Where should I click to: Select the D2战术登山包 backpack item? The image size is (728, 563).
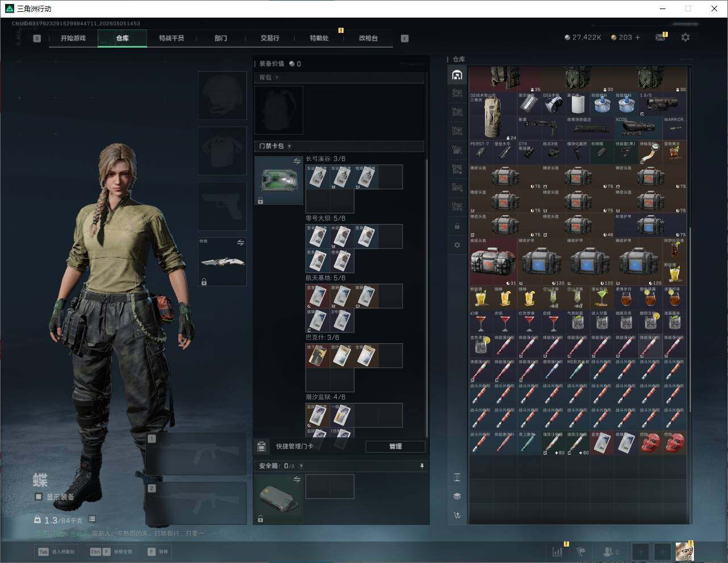coord(493,116)
